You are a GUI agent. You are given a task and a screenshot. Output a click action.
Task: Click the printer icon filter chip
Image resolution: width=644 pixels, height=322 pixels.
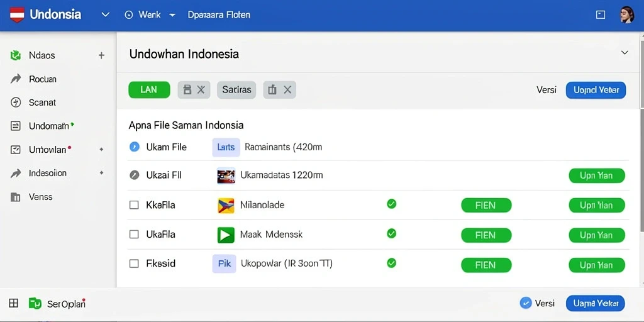click(x=187, y=90)
